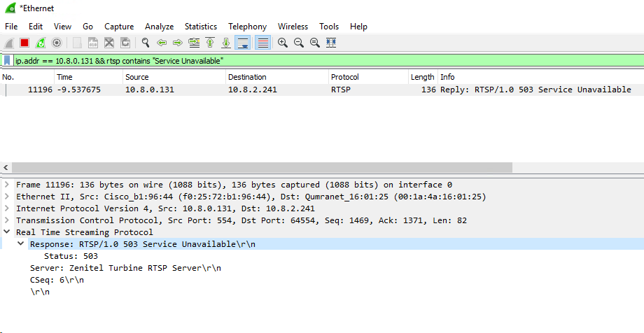Viewport: 644px width, 333px height.
Task: Stop the running capture with the red square
Action: coord(24,43)
